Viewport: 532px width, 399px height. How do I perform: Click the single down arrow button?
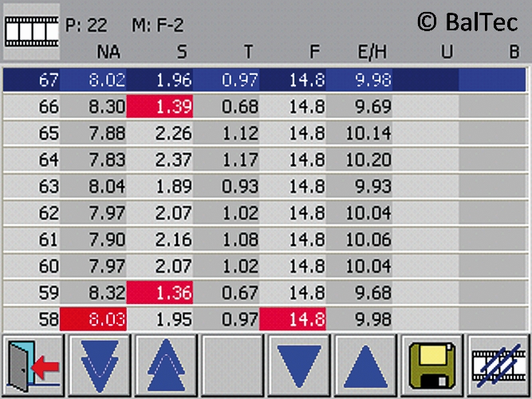[299, 366]
